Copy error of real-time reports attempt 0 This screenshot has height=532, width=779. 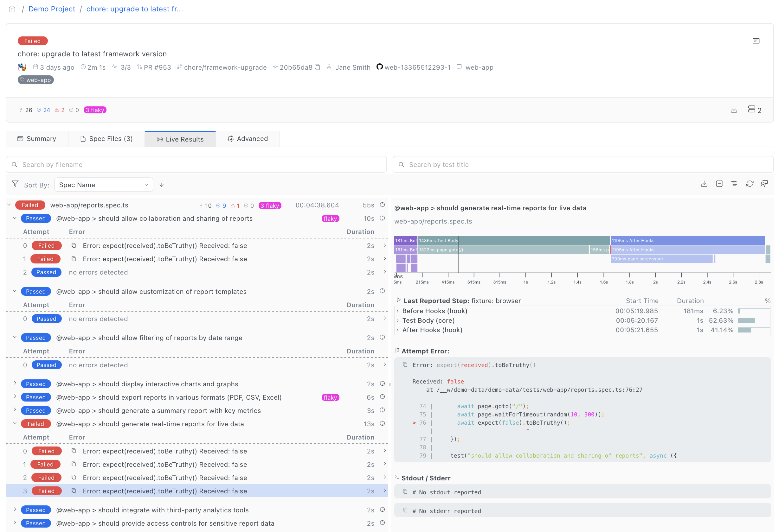pyautogui.click(x=74, y=451)
